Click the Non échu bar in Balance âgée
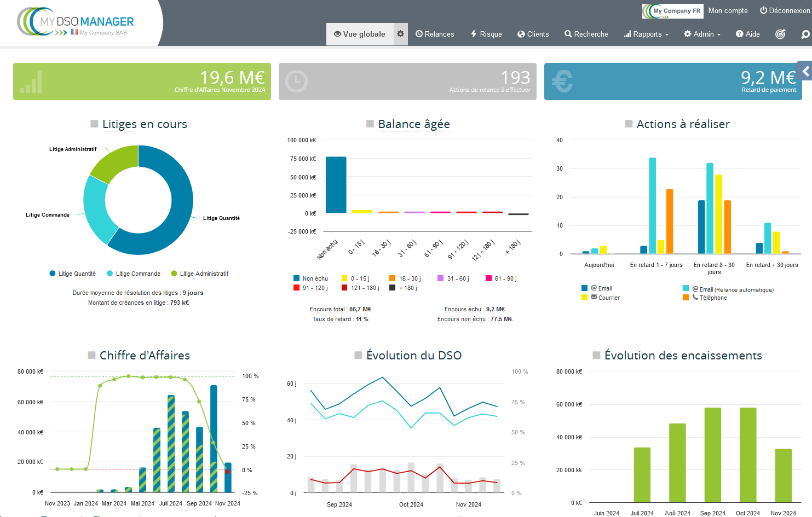 click(336, 185)
